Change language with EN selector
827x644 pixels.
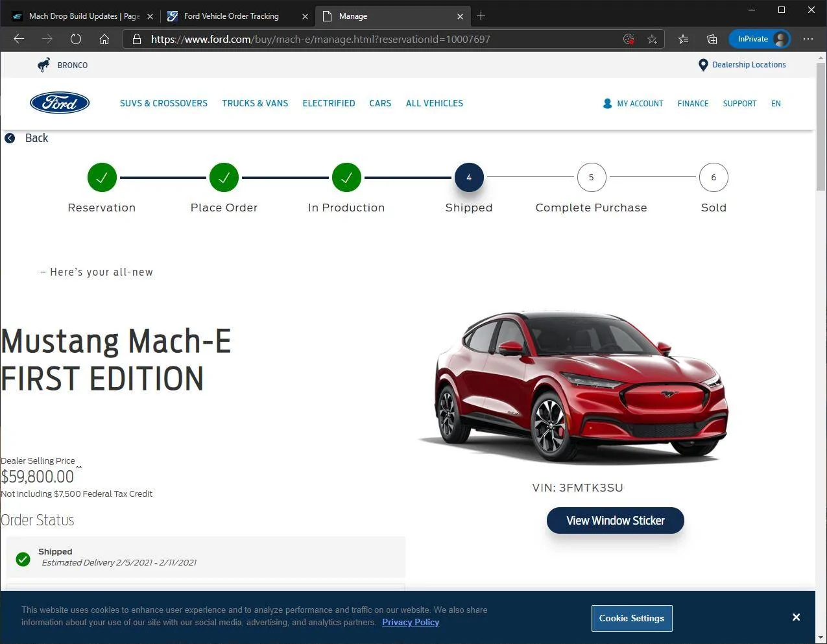click(776, 104)
